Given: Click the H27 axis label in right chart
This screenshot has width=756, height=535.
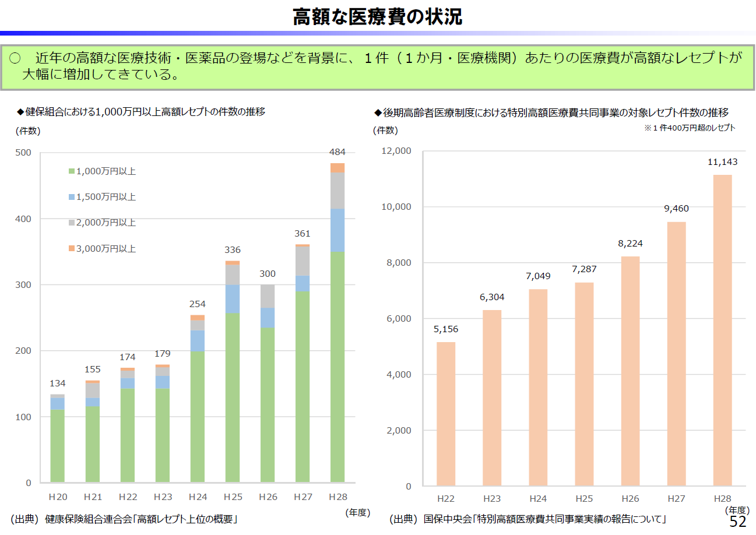Looking at the screenshot, I should click(x=676, y=499).
